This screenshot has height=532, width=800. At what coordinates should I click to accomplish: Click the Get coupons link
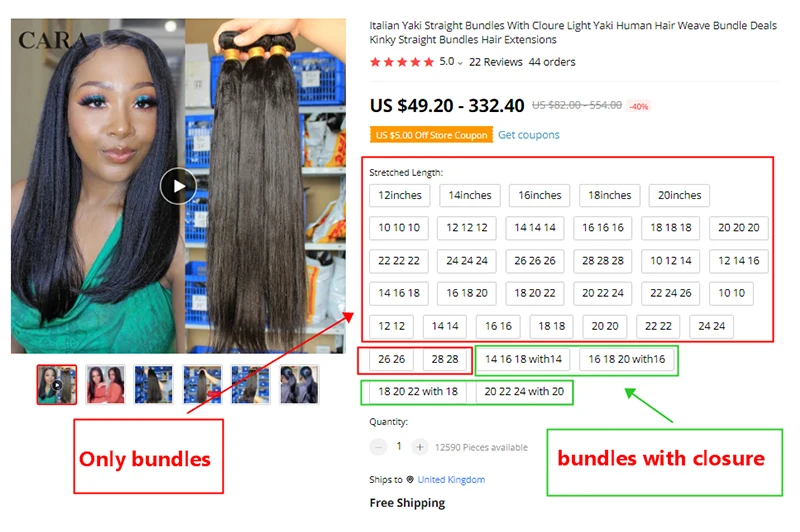[x=529, y=135]
